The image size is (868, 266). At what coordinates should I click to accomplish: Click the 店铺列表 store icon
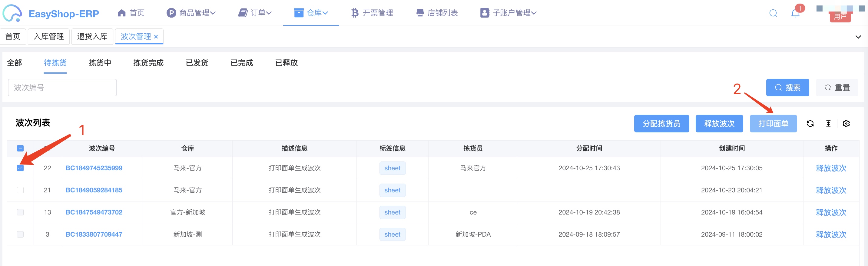tap(420, 13)
